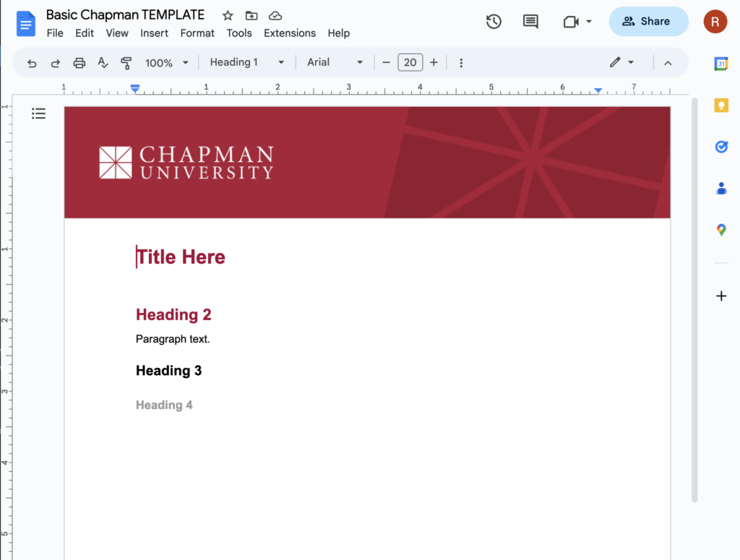The image size is (740, 560).
Task: Click the Share button
Action: click(x=648, y=22)
